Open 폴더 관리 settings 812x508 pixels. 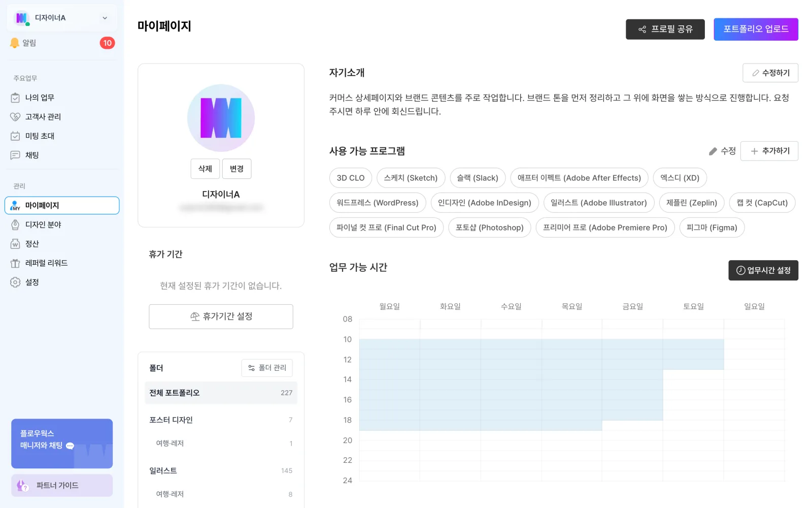267,368
